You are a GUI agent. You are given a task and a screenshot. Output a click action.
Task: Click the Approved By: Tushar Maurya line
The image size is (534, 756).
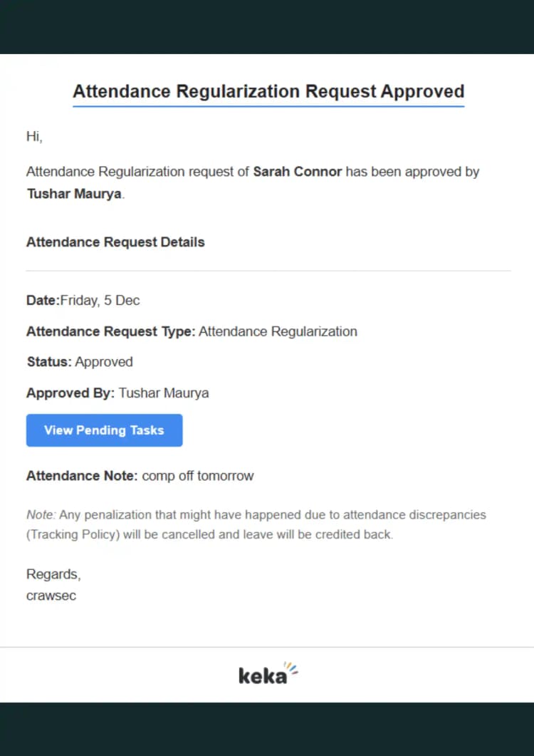tap(117, 393)
